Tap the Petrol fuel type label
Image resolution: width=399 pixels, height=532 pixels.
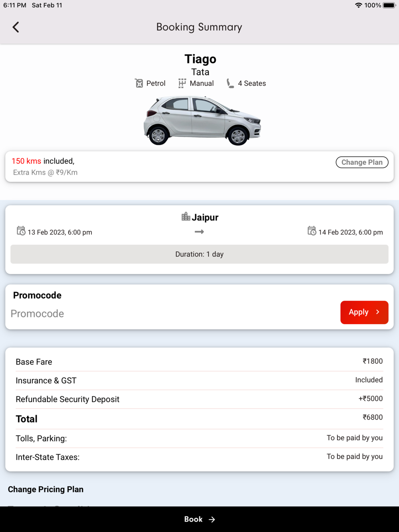pyautogui.click(x=156, y=83)
